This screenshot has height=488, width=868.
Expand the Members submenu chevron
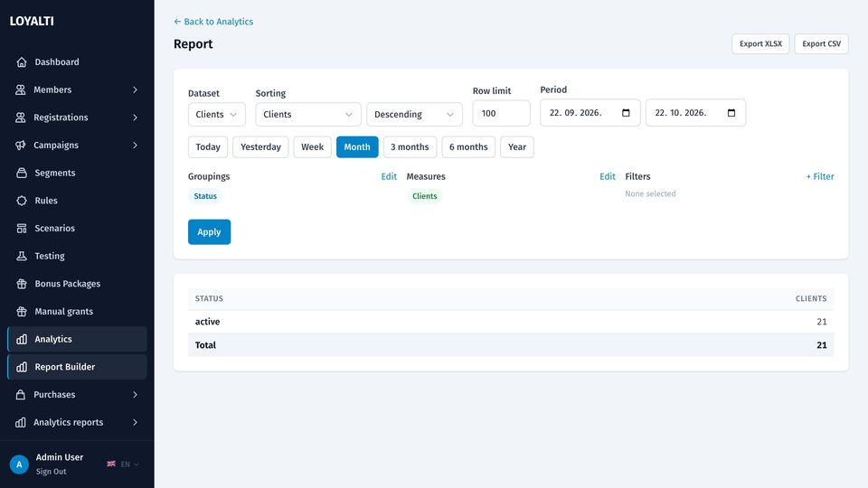click(135, 89)
